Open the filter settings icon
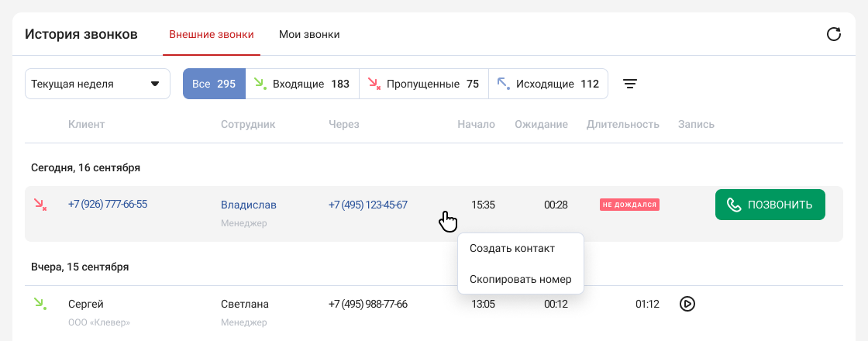 tap(631, 84)
